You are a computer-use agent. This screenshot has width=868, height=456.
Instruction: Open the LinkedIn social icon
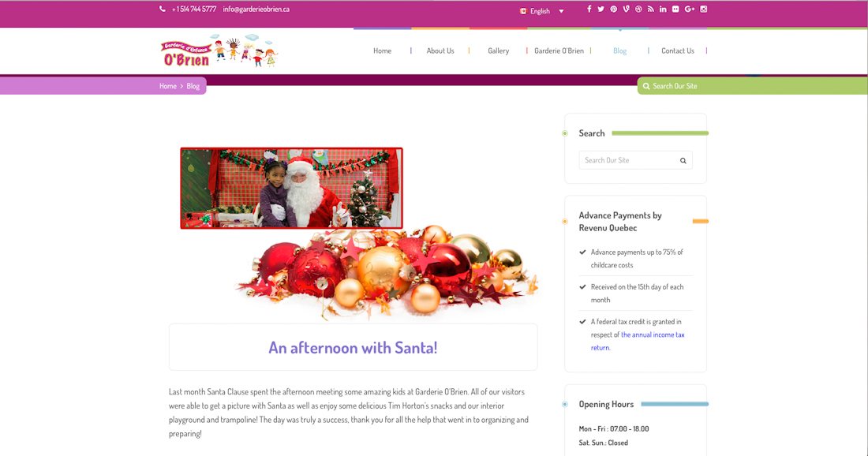(x=663, y=9)
